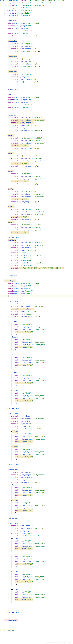
Task: Click the background="#0000ff" attribute
Action: tap(20, 291)
